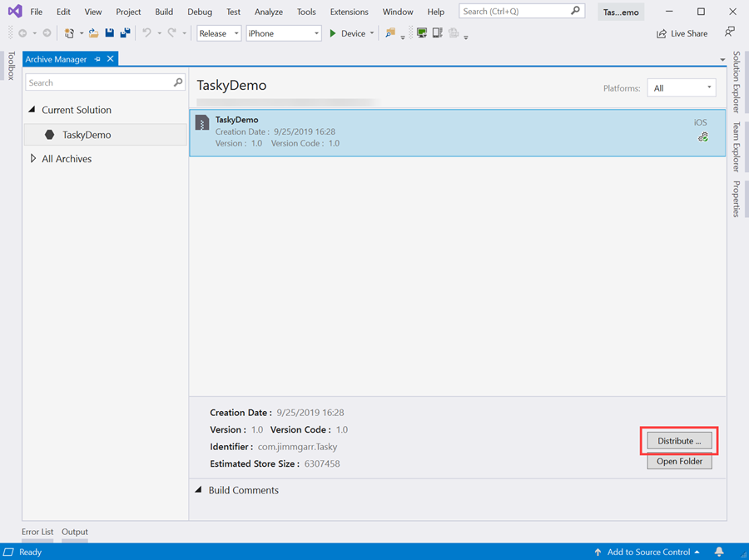Switch to the Output tab
The image size is (749, 560).
pos(74,532)
